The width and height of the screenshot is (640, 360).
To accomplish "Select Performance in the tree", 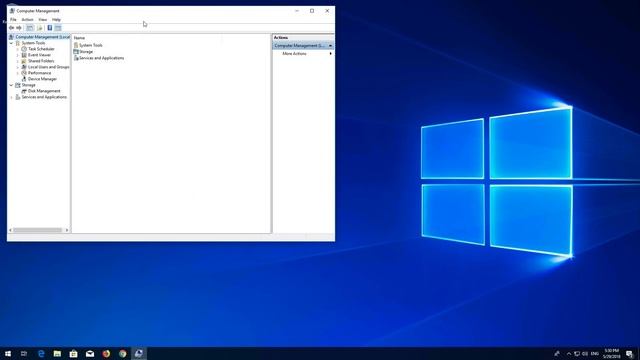I will click(x=40, y=73).
